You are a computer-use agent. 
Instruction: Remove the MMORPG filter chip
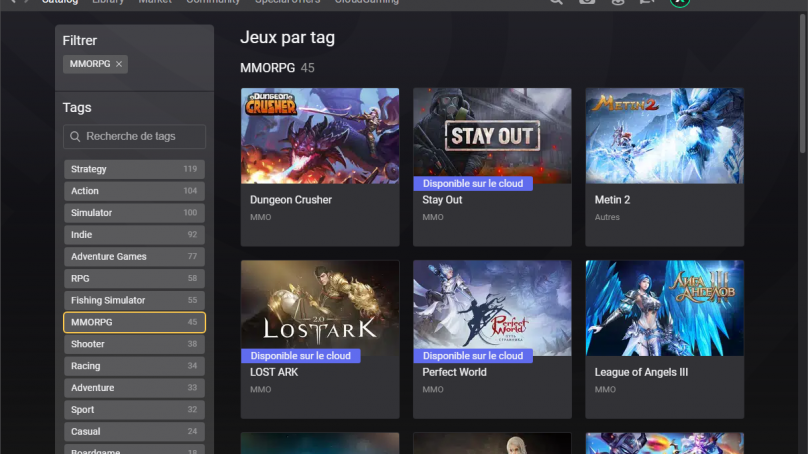pyautogui.click(x=119, y=64)
